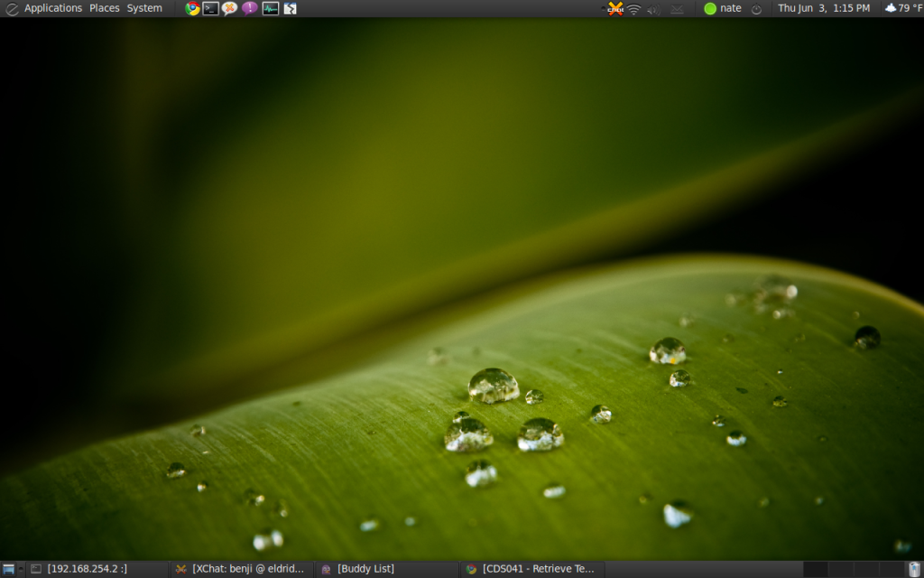Open the mail envelope indicator
924x578 pixels.
coord(677,9)
